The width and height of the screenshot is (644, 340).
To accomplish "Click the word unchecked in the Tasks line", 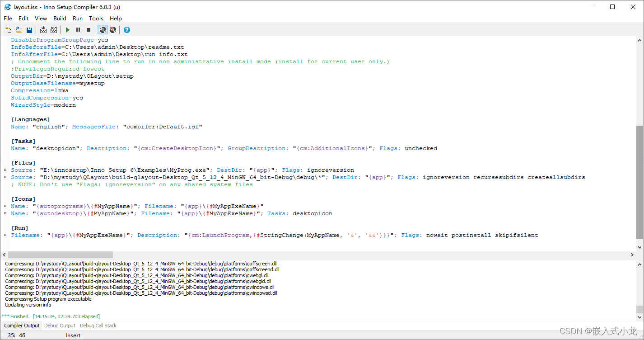I will point(421,148).
